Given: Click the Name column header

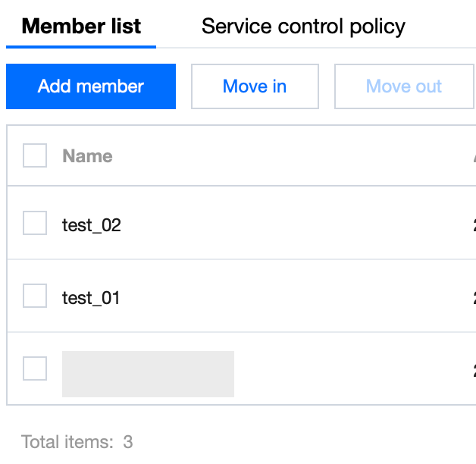Looking at the screenshot, I should (x=87, y=156).
